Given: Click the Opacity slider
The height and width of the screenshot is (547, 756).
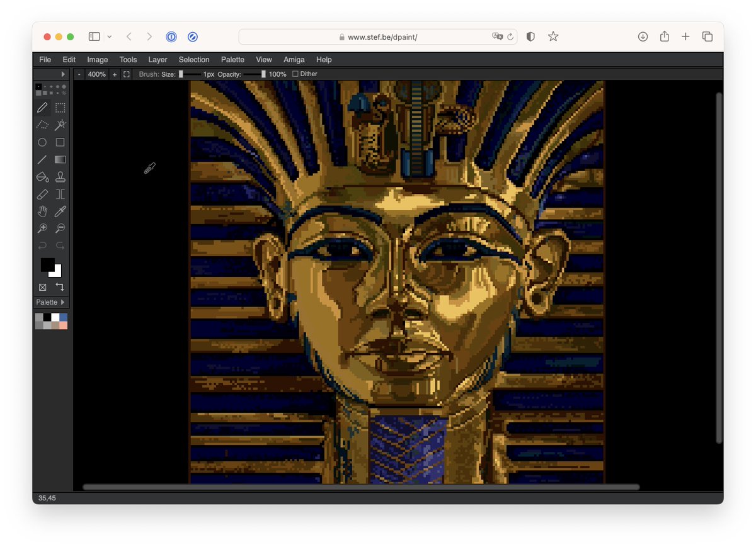Looking at the screenshot, I should pyautogui.click(x=255, y=74).
